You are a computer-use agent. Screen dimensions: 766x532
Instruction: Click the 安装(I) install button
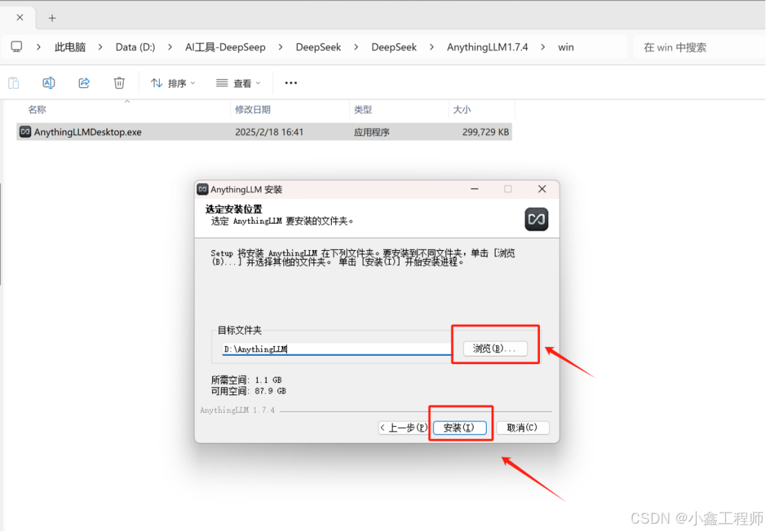point(460,428)
